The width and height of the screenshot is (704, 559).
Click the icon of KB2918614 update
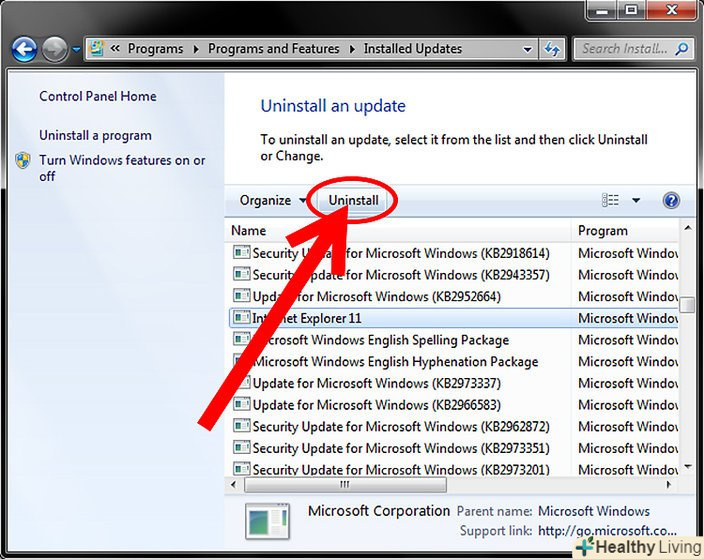tap(241, 252)
